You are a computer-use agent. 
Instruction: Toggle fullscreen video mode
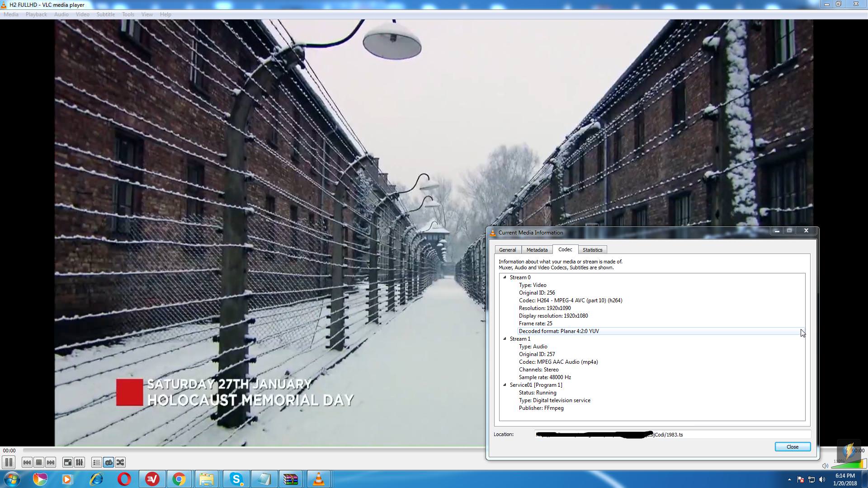tap(67, 462)
